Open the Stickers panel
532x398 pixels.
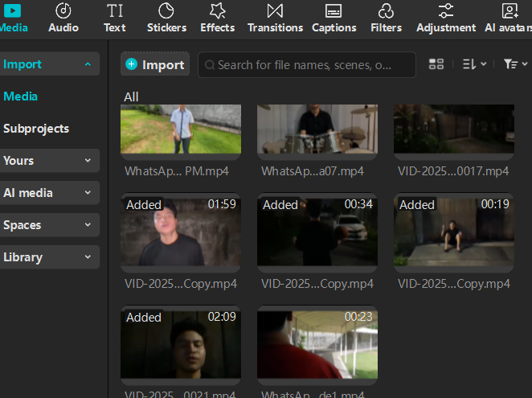coord(166,18)
